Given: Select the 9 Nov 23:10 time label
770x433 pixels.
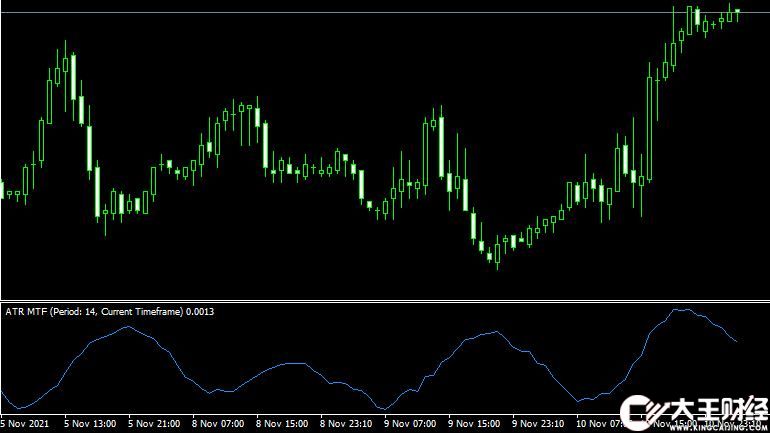Looking at the screenshot, I should coord(538,423).
